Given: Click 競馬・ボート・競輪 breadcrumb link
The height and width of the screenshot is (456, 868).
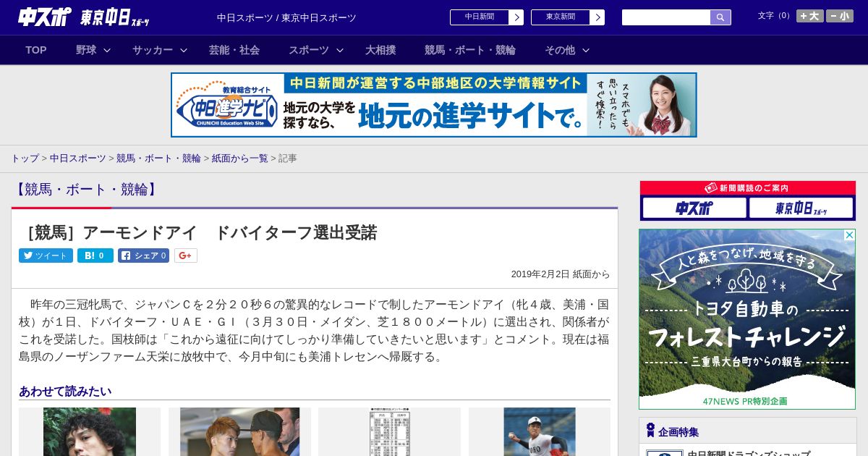Looking at the screenshot, I should point(158,158).
